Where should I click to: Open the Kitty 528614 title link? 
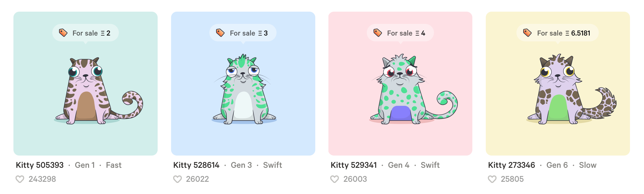196,165
